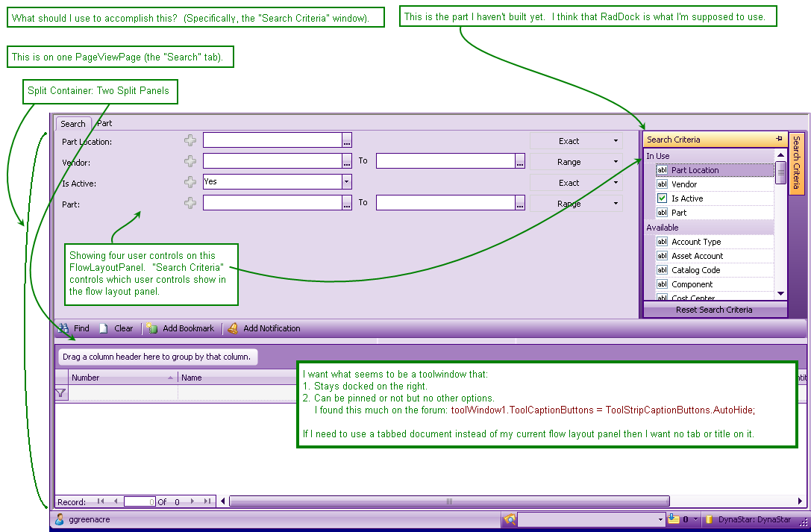811x532 pixels.
Task: Click the Find binoculars icon
Action: [x=63, y=328]
